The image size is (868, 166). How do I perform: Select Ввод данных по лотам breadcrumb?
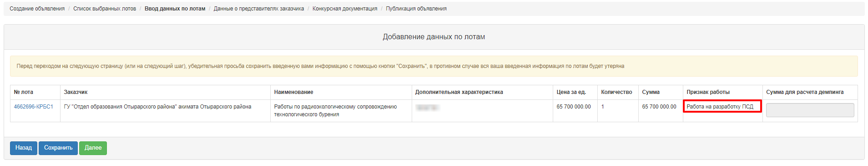(x=175, y=9)
